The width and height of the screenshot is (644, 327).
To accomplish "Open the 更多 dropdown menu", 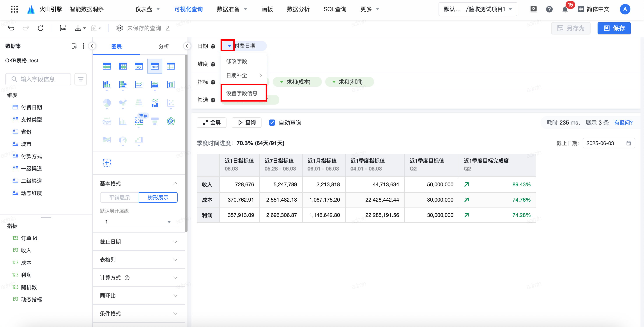I will tap(370, 9).
